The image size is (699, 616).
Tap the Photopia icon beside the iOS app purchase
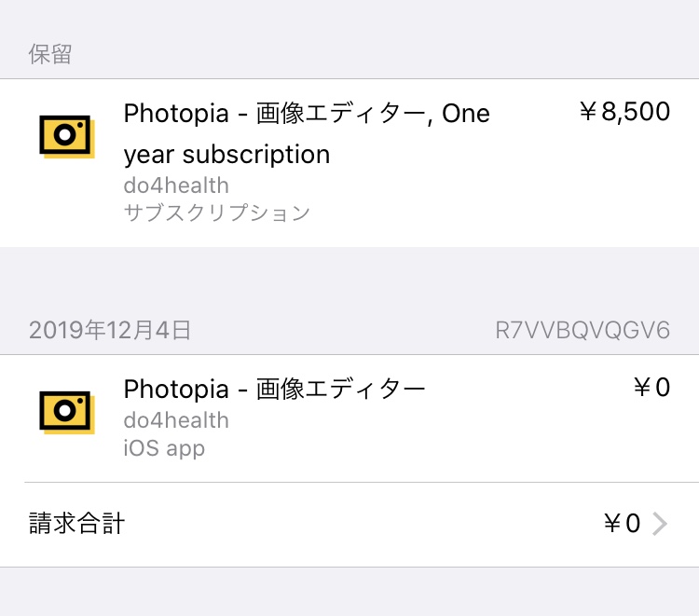tap(68, 411)
